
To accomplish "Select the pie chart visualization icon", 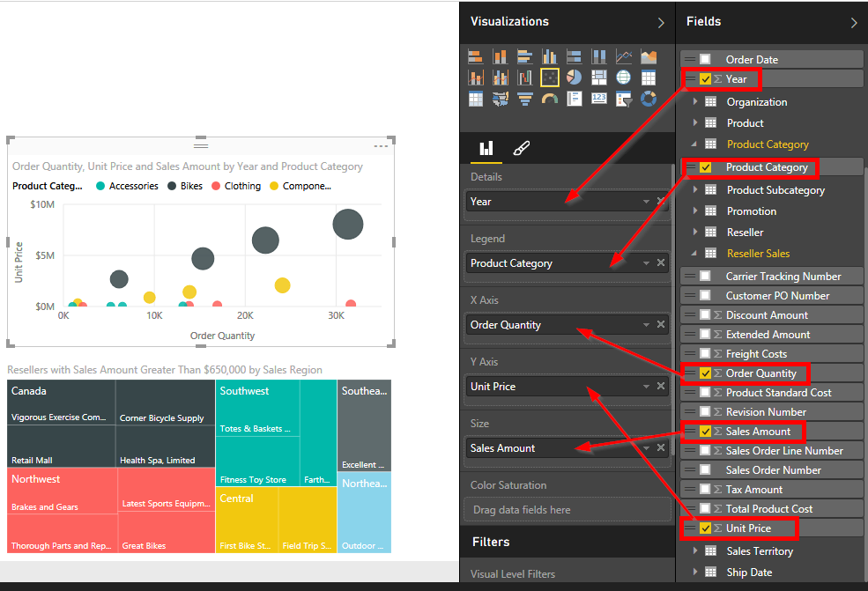I will tap(573, 78).
